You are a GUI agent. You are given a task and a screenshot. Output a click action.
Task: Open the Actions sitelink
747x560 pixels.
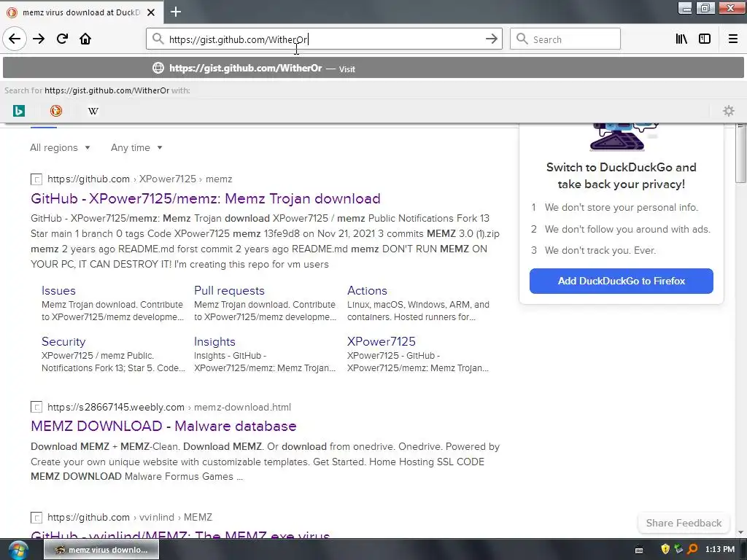[x=367, y=290]
